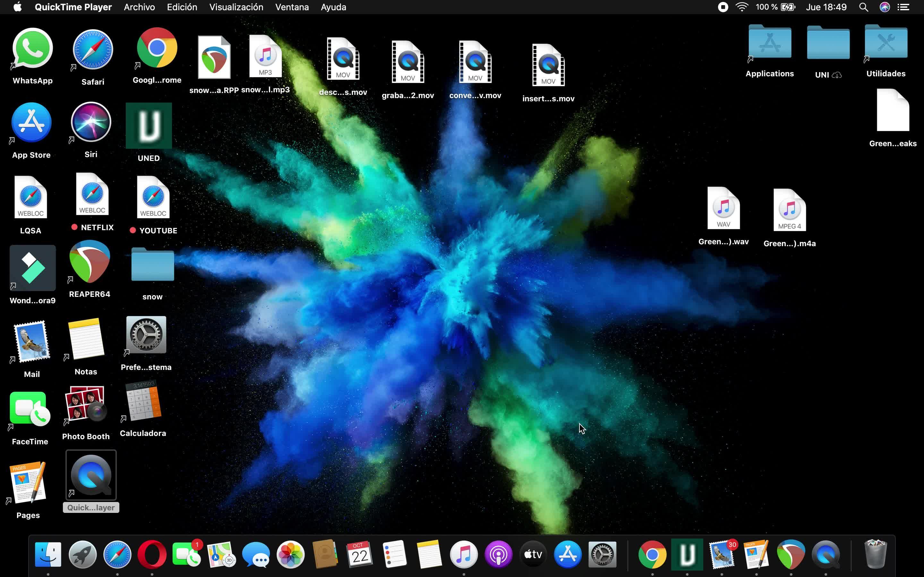Click the Siri icon in menu bar
This screenshot has width=924, height=577.
885,7
